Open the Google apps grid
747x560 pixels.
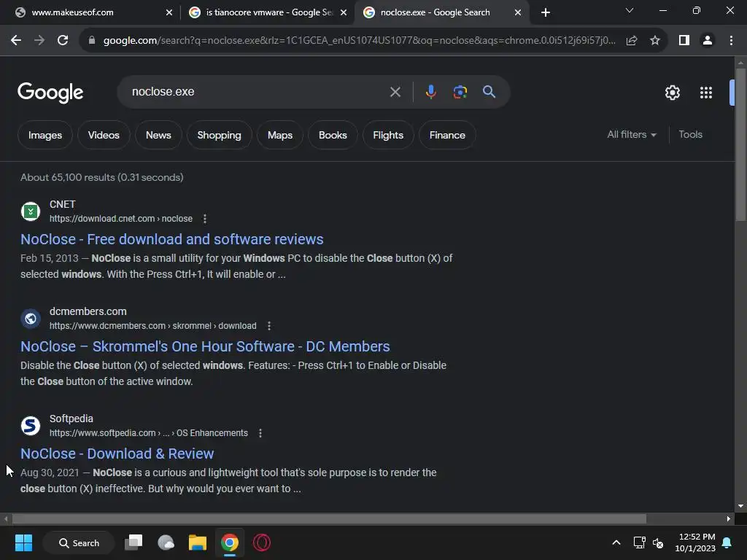click(706, 93)
